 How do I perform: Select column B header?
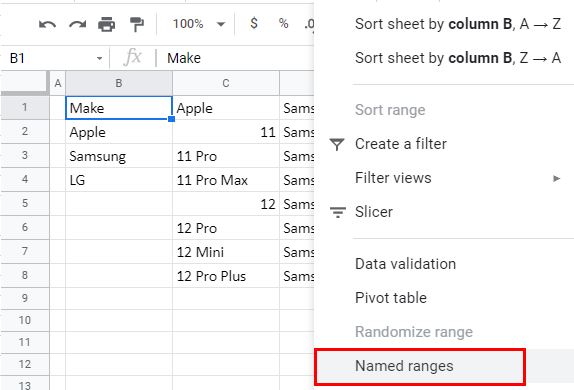[119, 83]
